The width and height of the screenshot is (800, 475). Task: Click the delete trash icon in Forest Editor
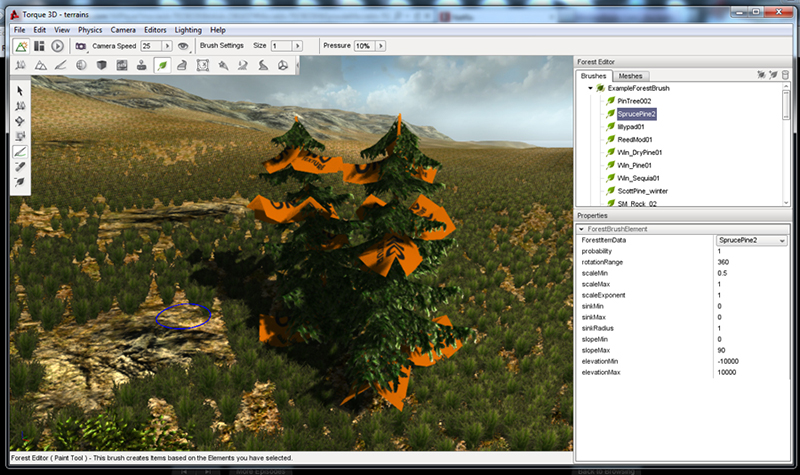pos(786,75)
